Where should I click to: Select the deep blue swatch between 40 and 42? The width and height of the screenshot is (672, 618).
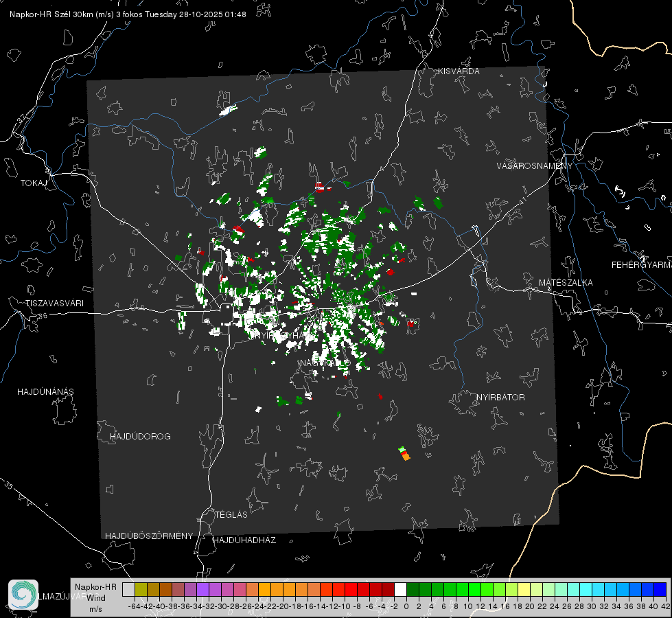click(660, 590)
